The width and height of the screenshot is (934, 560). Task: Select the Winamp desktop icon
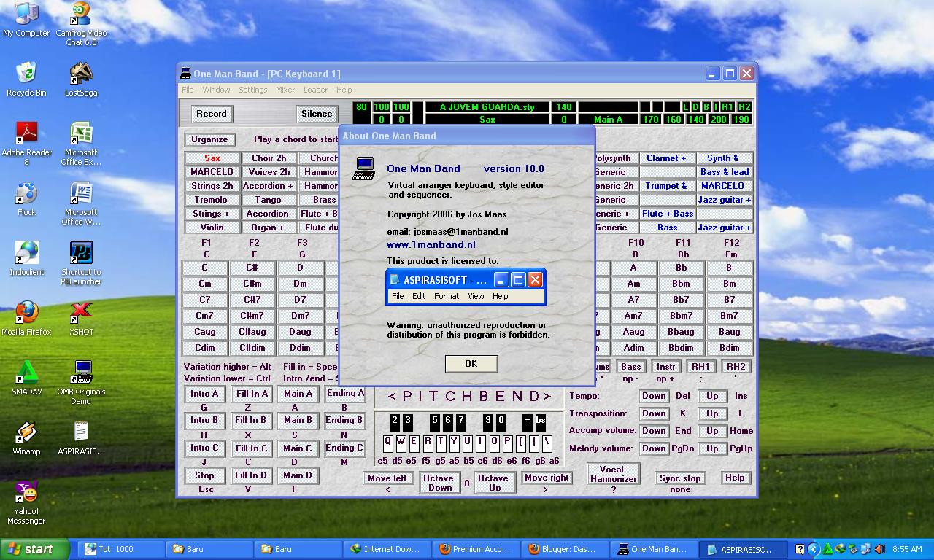[x=26, y=438]
